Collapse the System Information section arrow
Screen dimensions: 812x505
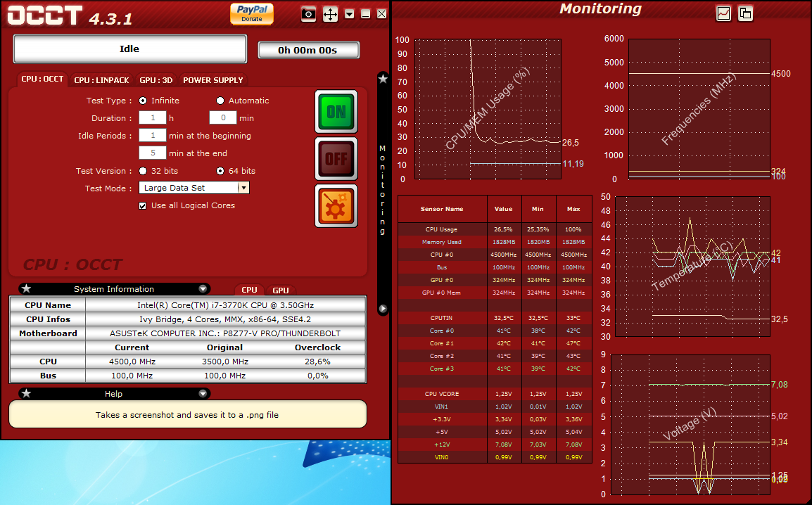pyautogui.click(x=203, y=288)
